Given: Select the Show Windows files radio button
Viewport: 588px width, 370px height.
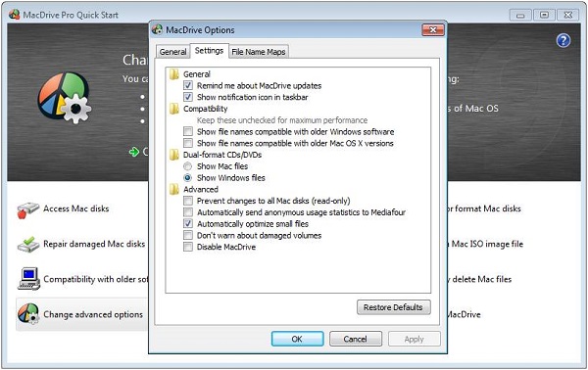Looking at the screenshot, I should 188,177.
